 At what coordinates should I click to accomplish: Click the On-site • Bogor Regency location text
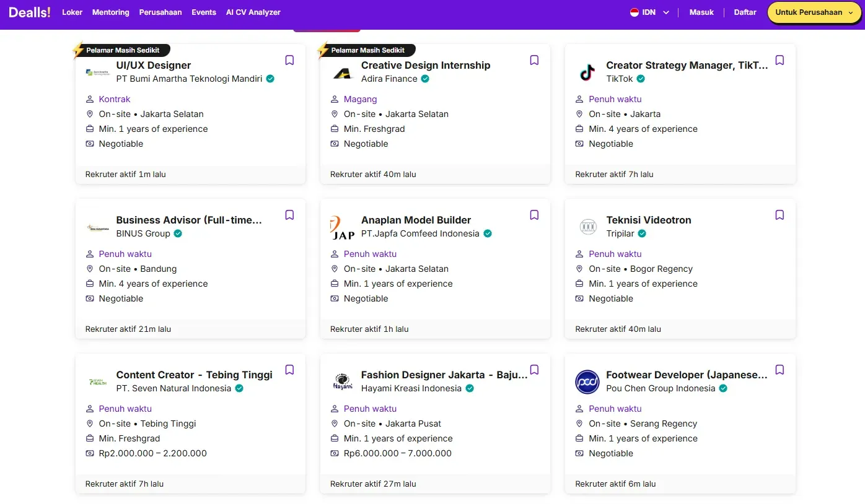click(641, 269)
